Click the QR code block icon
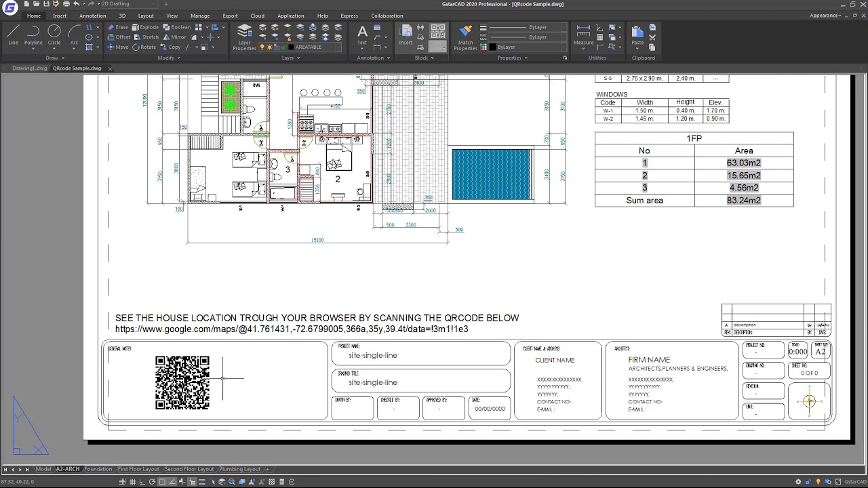The height and width of the screenshot is (488, 868). [438, 32]
